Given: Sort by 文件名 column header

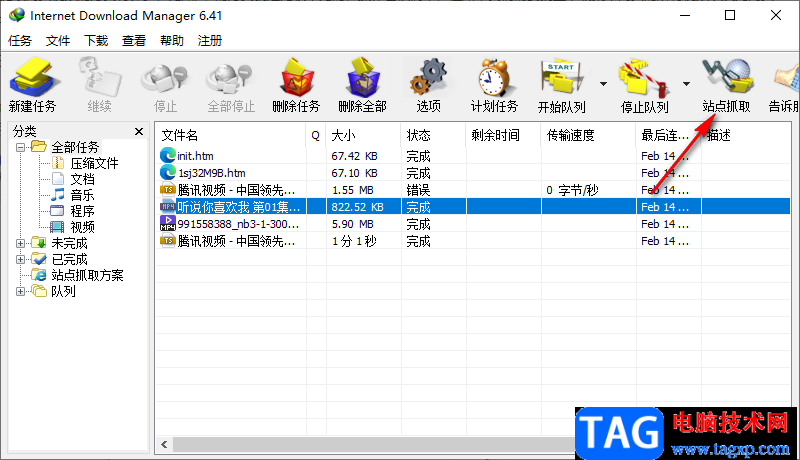Looking at the screenshot, I should (231, 135).
